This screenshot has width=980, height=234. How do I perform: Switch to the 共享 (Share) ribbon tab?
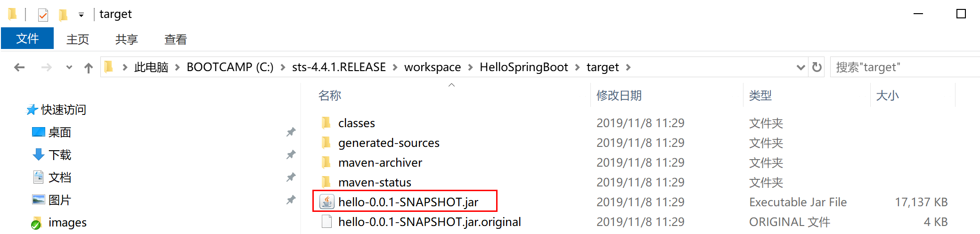pyautogui.click(x=126, y=39)
